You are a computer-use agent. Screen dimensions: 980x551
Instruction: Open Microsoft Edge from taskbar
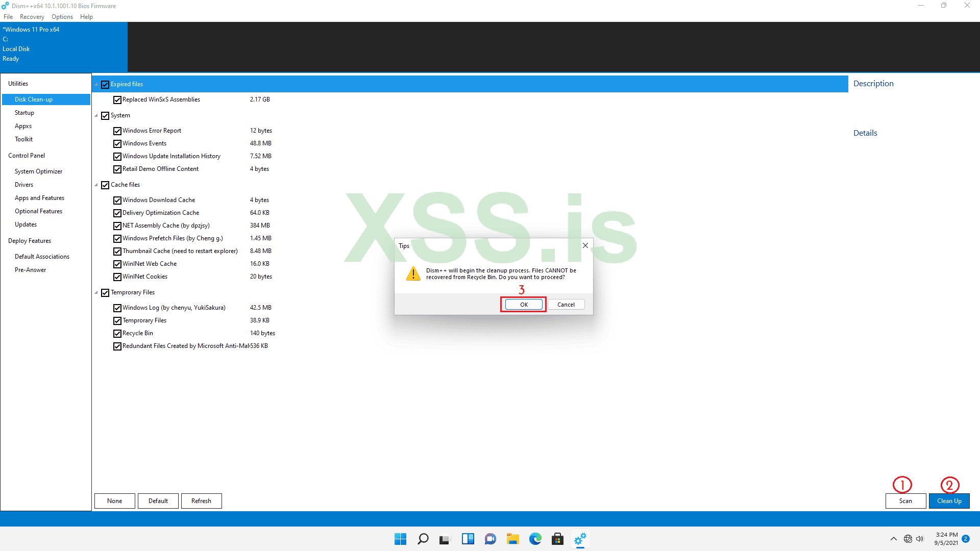[x=535, y=539]
